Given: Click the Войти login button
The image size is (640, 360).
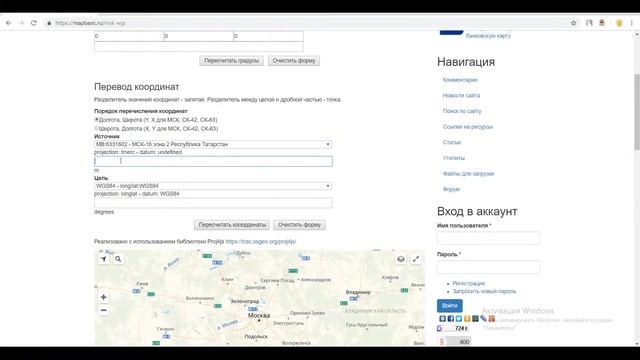Looking at the screenshot, I should 450,306.
